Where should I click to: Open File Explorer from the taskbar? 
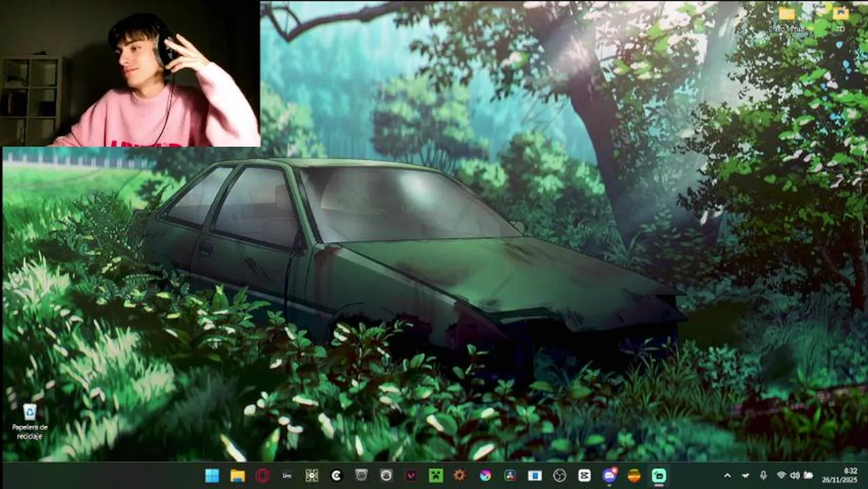click(x=237, y=475)
